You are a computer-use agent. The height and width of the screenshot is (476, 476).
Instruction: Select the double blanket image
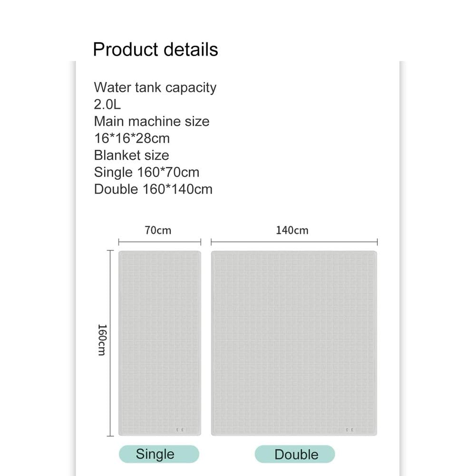294,343
